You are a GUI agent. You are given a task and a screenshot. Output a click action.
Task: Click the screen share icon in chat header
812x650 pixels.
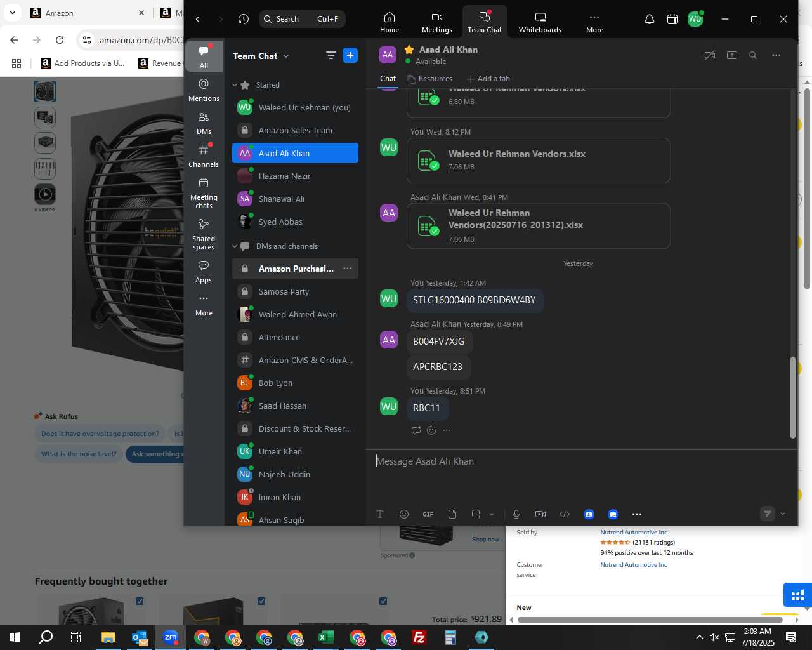732,55
